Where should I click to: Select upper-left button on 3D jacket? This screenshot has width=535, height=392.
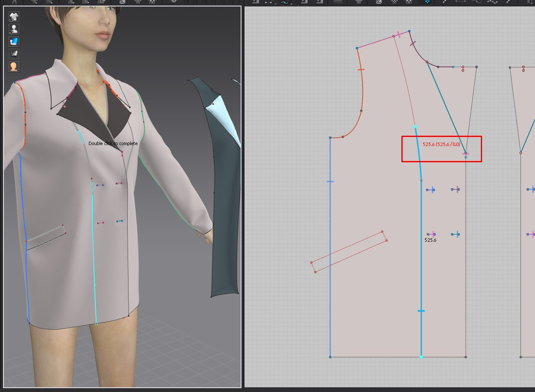click(x=100, y=185)
